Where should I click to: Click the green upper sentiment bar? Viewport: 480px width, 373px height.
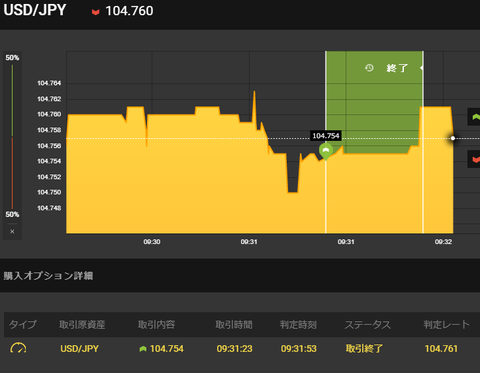tap(12, 100)
